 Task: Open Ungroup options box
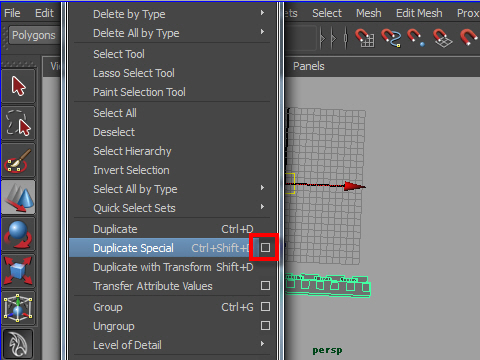coord(265,326)
